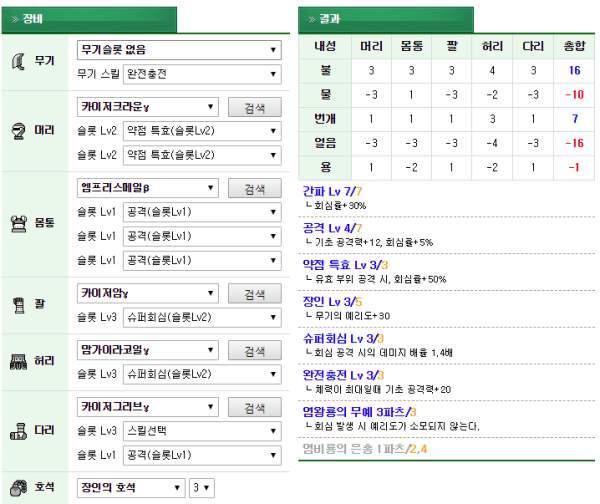Screen dimensions: 600x504
Task: Click the 검색 button for leg armor
Action: pos(255,407)
